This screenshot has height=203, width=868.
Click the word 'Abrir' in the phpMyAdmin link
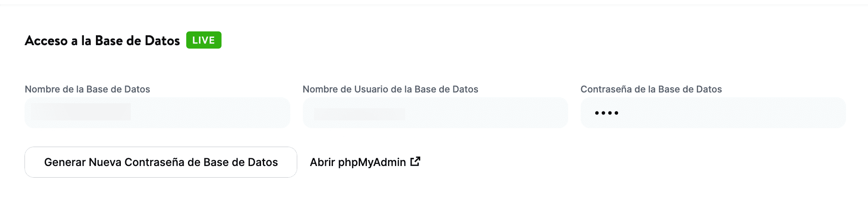click(322, 162)
